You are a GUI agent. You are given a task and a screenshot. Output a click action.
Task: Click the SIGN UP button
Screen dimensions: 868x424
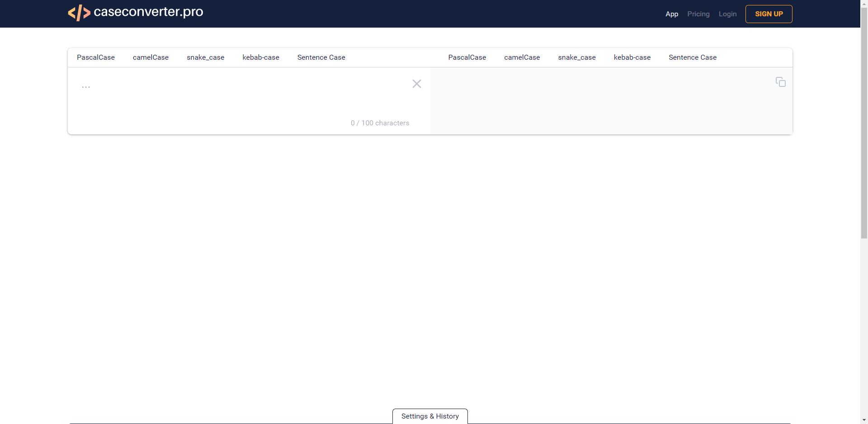click(x=769, y=14)
